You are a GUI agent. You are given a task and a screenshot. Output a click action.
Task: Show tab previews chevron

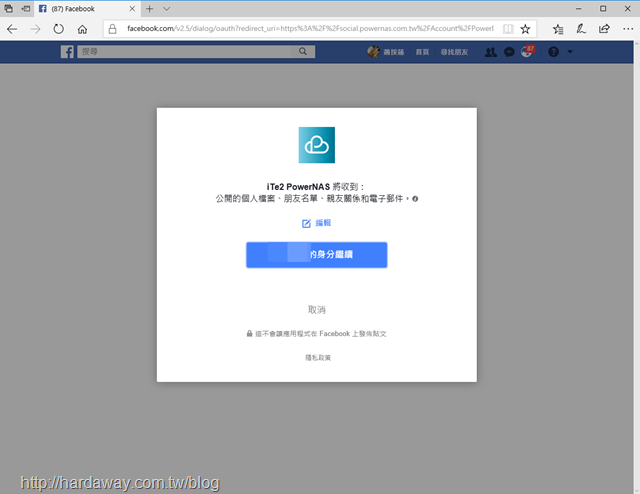click(167, 9)
